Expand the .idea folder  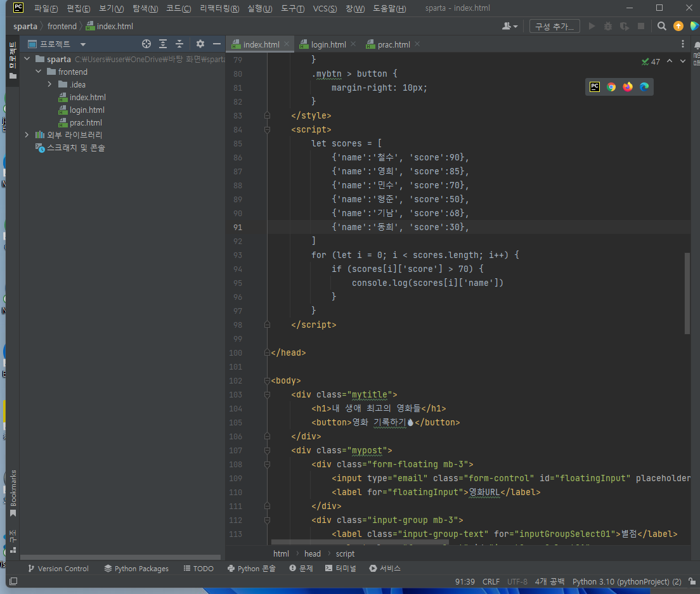click(x=49, y=84)
